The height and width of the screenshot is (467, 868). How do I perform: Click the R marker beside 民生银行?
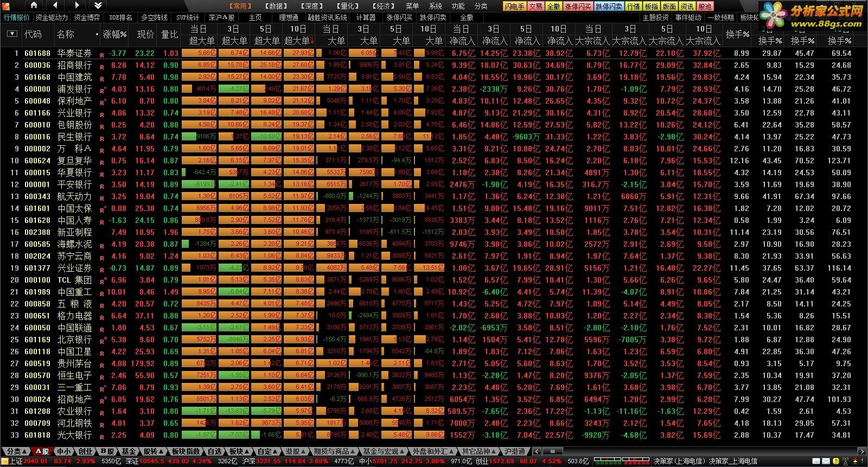pos(101,138)
